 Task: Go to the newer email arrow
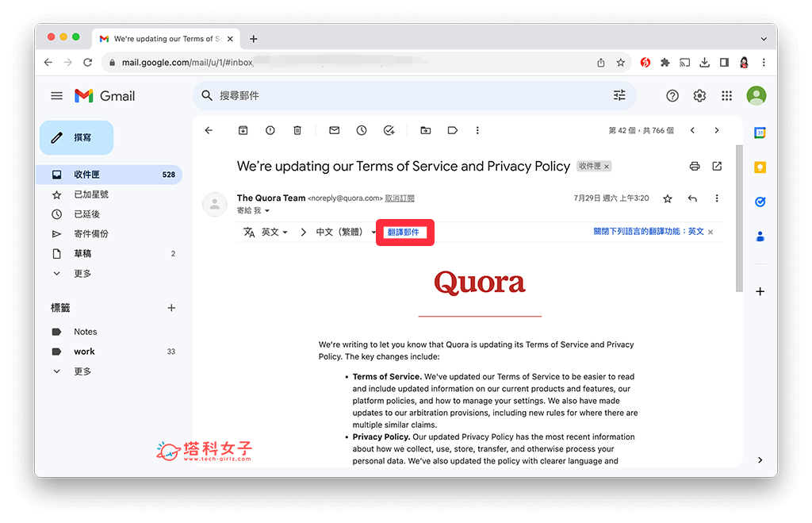coord(692,131)
